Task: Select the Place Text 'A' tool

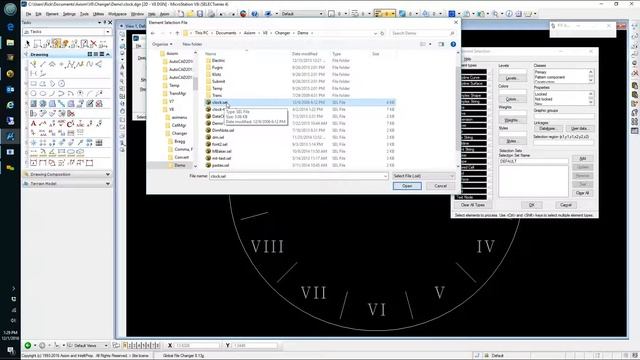Action: (x=33, y=123)
